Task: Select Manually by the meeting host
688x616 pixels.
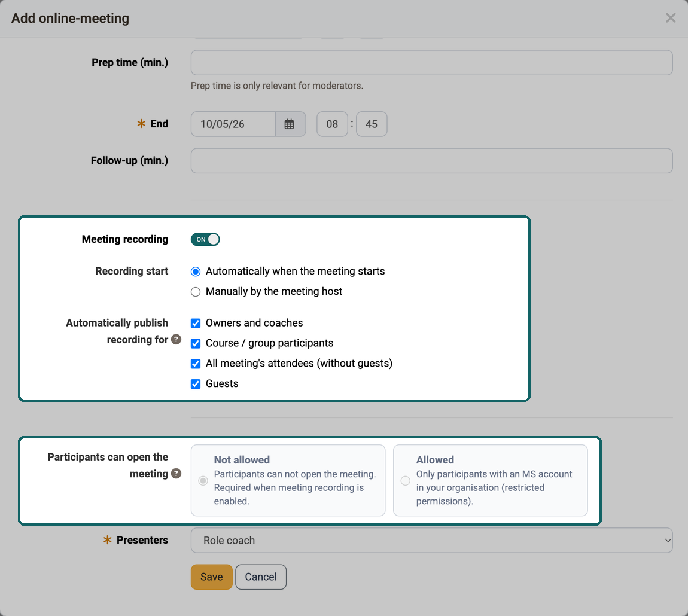Action: point(196,292)
